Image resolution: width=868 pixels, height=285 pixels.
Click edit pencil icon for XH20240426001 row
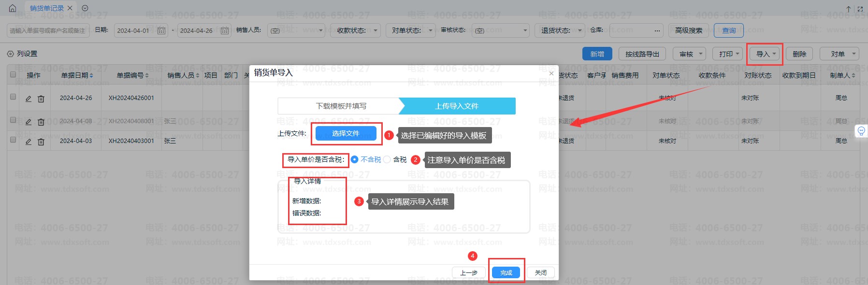click(x=29, y=99)
